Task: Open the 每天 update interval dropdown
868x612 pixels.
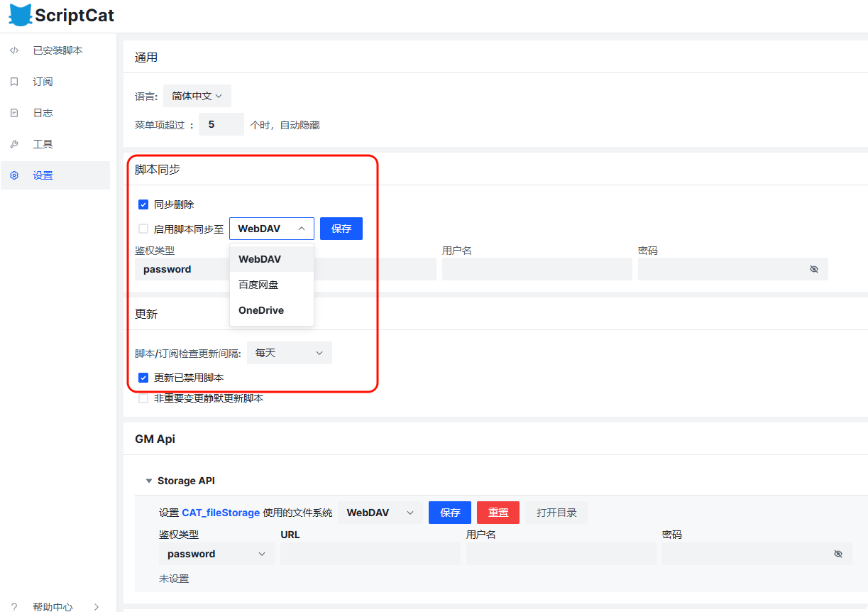Action: (x=289, y=353)
